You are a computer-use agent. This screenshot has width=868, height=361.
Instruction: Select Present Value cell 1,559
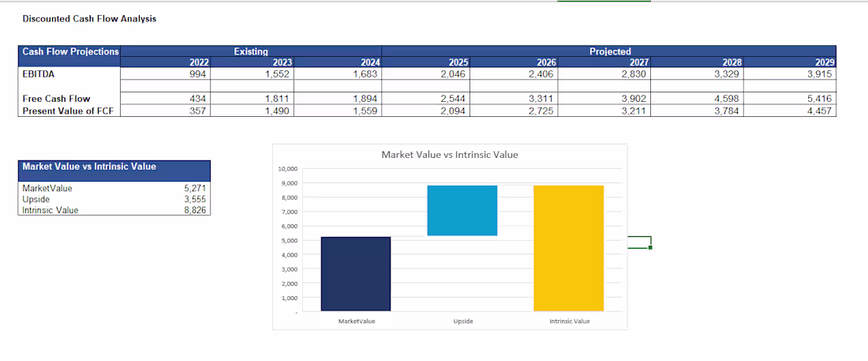(x=337, y=111)
